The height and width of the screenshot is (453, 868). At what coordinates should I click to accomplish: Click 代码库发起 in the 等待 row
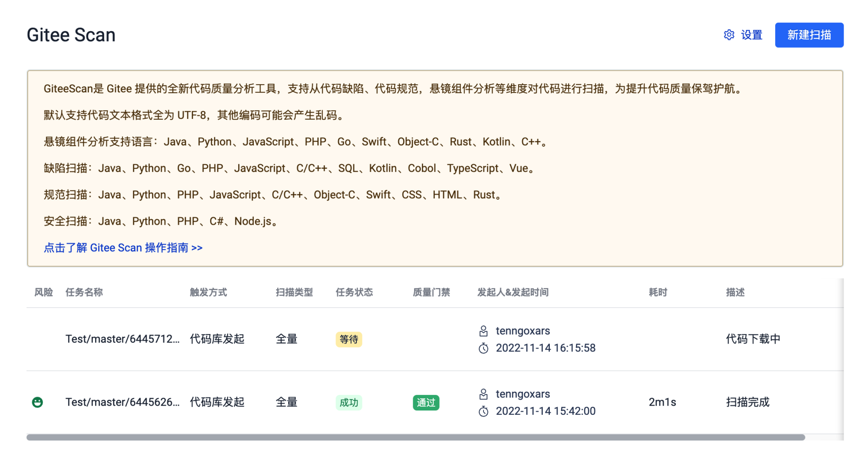point(217,339)
